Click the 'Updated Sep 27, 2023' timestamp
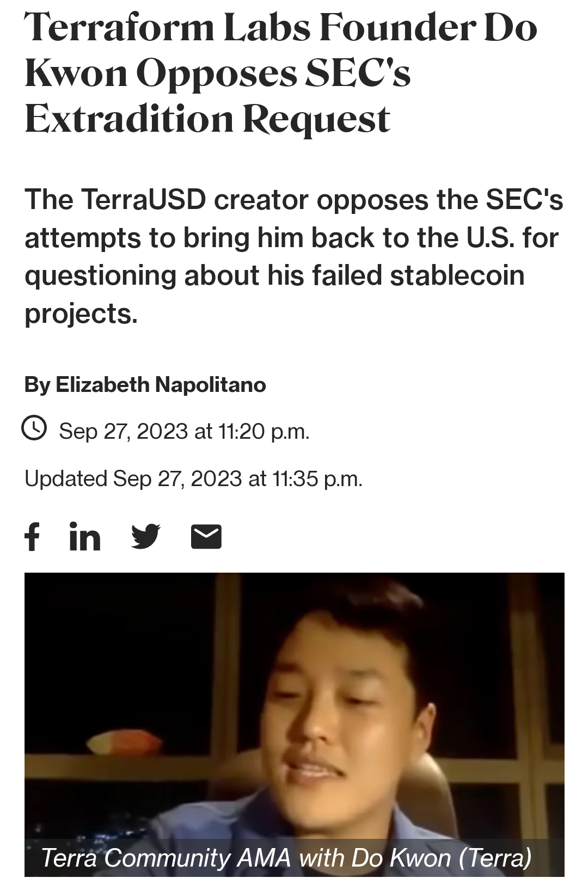 pos(194,478)
